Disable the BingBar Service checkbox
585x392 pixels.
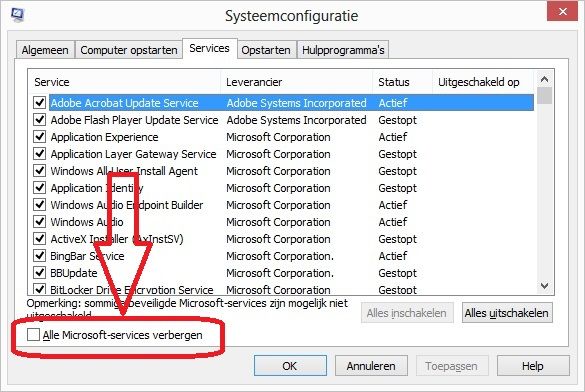coord(40,255)
